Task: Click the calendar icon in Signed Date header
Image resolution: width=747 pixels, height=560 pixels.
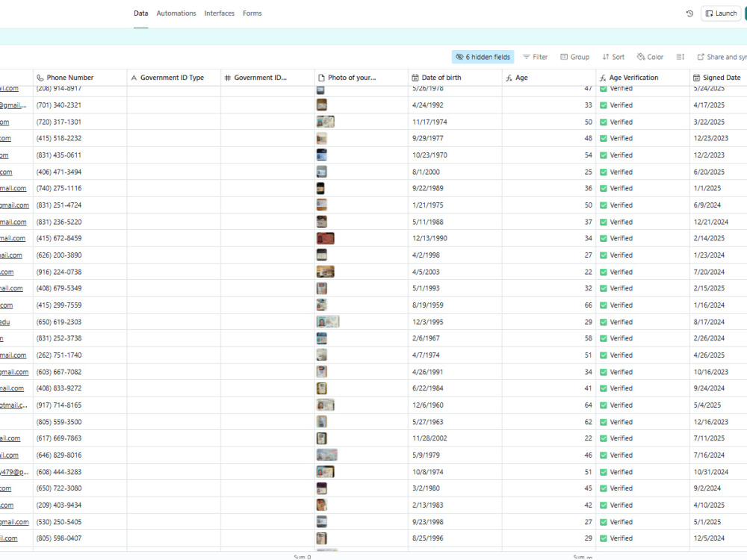Action: click(x=696, y=78)
